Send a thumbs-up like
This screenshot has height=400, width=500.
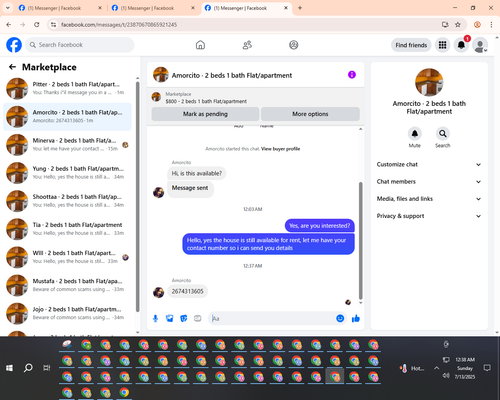tap(356, 319)
